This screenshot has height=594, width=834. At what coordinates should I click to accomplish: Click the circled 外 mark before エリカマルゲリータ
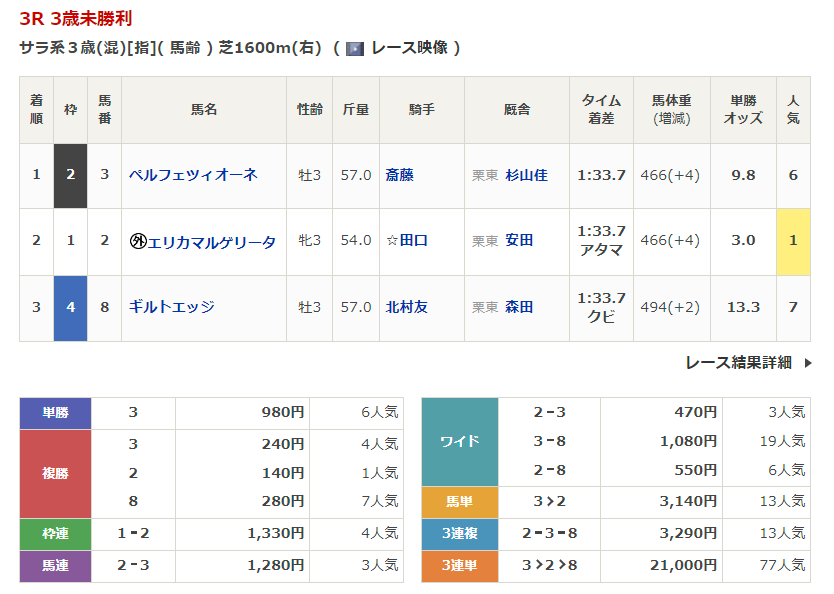click(x=138, y=241)
